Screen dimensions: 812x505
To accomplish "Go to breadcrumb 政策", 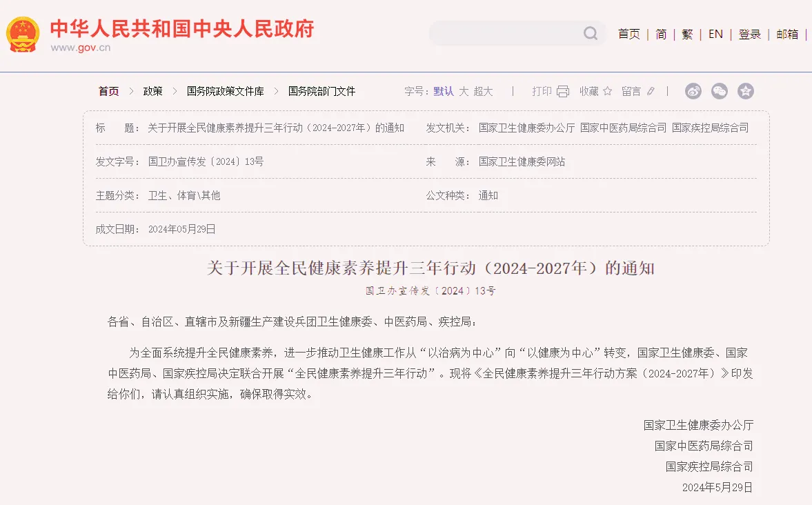I will (x=152, y=91).
